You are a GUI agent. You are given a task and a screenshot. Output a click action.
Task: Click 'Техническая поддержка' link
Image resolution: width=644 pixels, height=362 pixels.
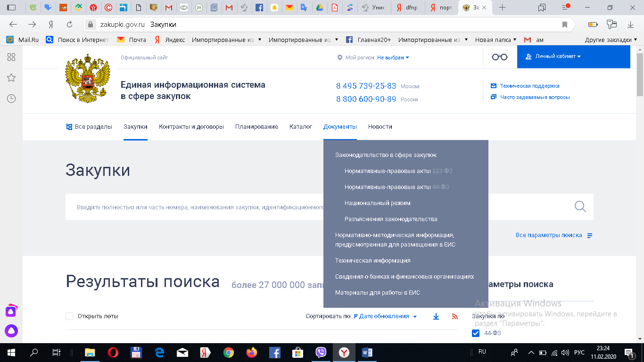(529, 86)
